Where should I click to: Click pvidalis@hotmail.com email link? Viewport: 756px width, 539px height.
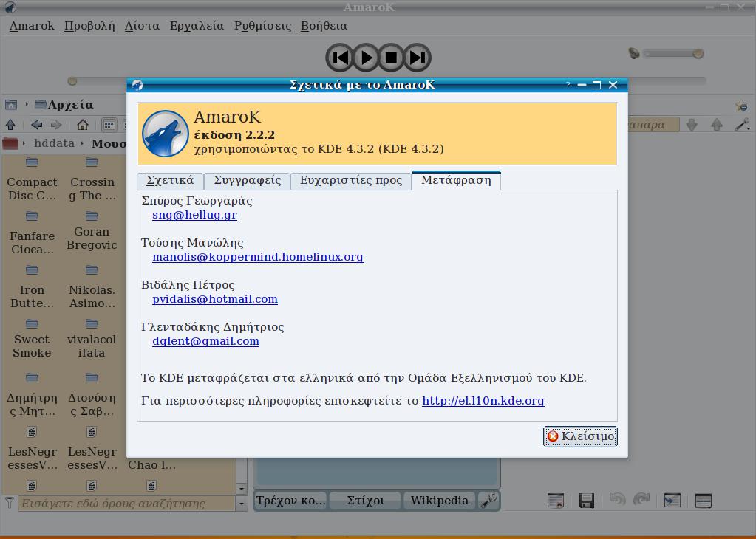coord(215,299)
